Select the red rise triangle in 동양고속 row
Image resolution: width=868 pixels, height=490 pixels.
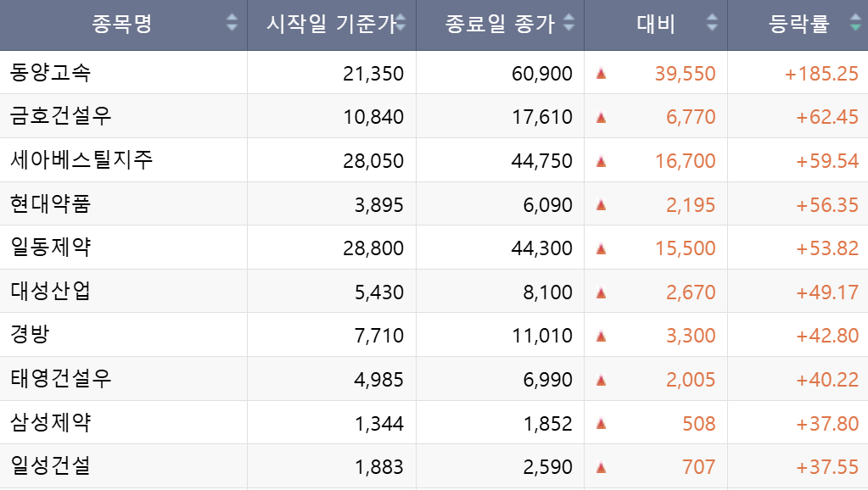pyautogui.click(x=601, y=71)
